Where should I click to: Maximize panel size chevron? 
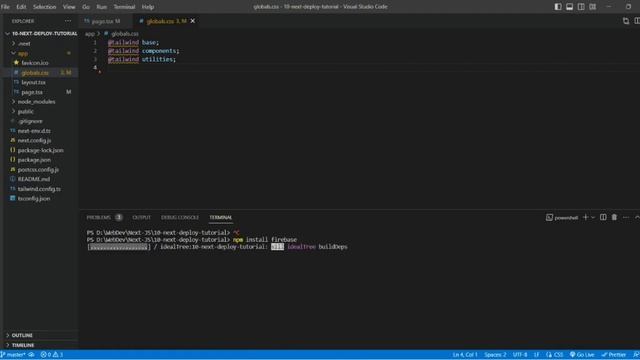click(x=637, y=218)
